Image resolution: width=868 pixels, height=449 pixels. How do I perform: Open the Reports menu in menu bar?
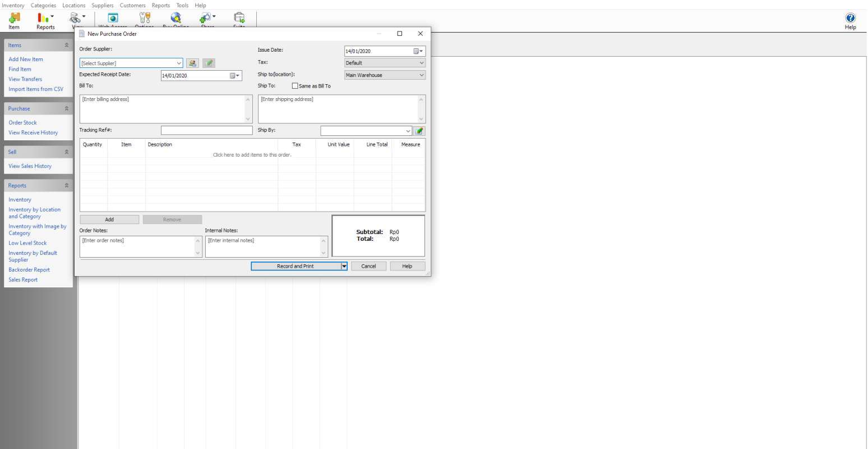click(x=161, y=5)
